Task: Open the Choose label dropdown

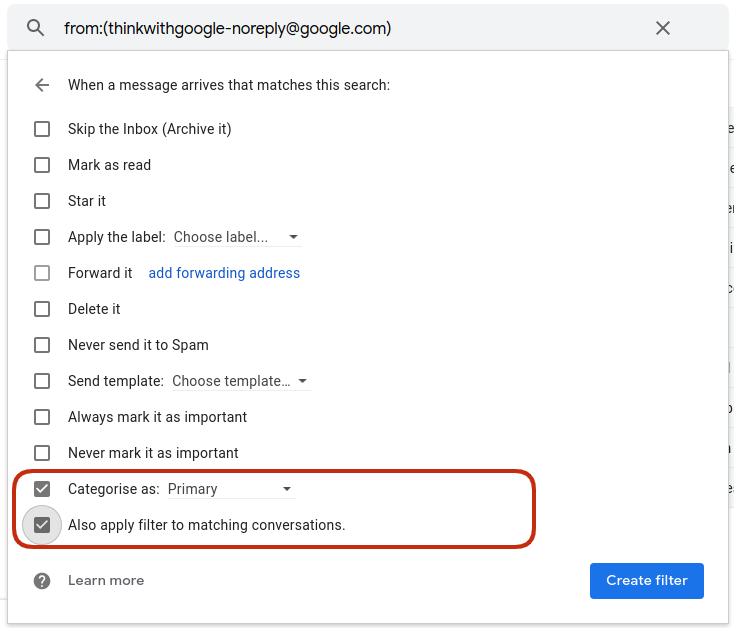Action: point(237,237)
